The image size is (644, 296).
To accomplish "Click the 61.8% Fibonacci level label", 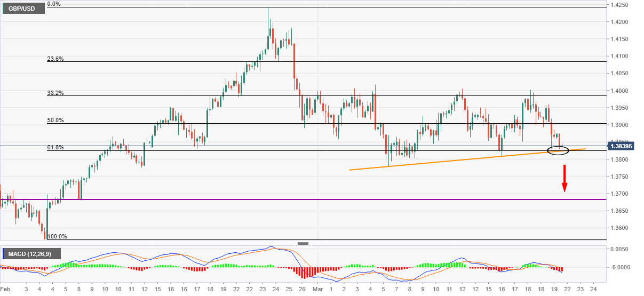I will click(x=55, y=147).
